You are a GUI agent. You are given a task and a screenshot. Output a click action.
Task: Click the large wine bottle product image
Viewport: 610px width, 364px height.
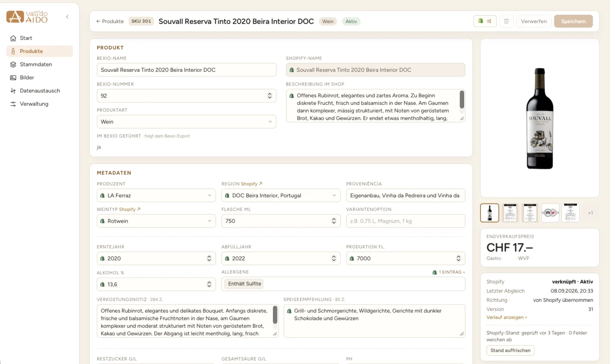[x=540, y=119]
